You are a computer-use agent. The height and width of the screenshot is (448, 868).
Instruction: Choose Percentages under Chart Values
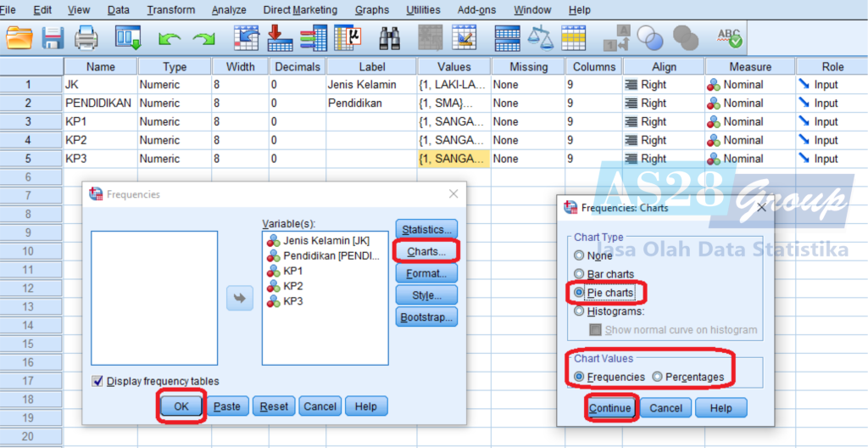pos(658,377)
